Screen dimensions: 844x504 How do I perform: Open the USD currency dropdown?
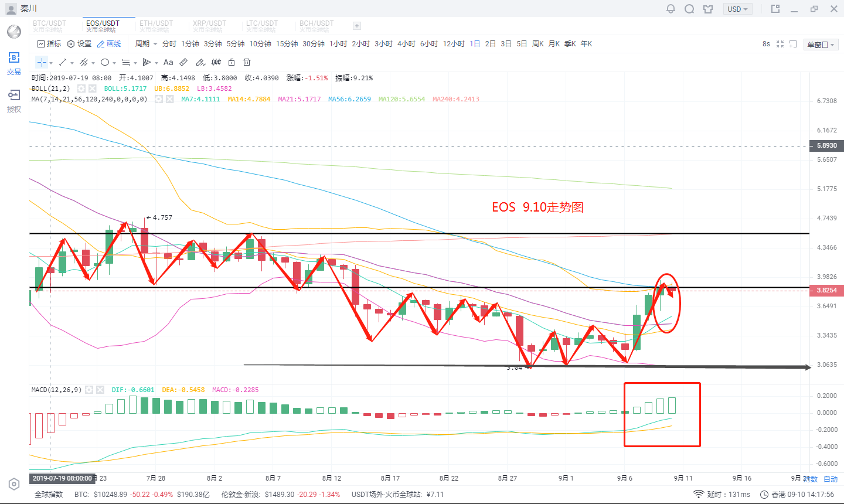[x=737, y=9]
